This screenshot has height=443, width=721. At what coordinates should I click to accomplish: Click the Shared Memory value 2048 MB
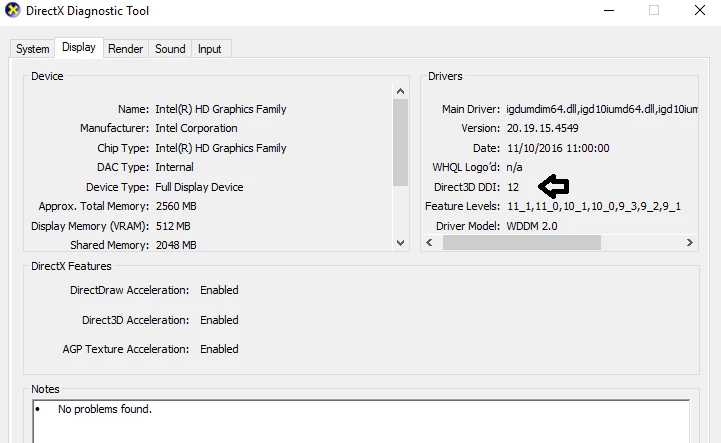(x=176, y=245)
